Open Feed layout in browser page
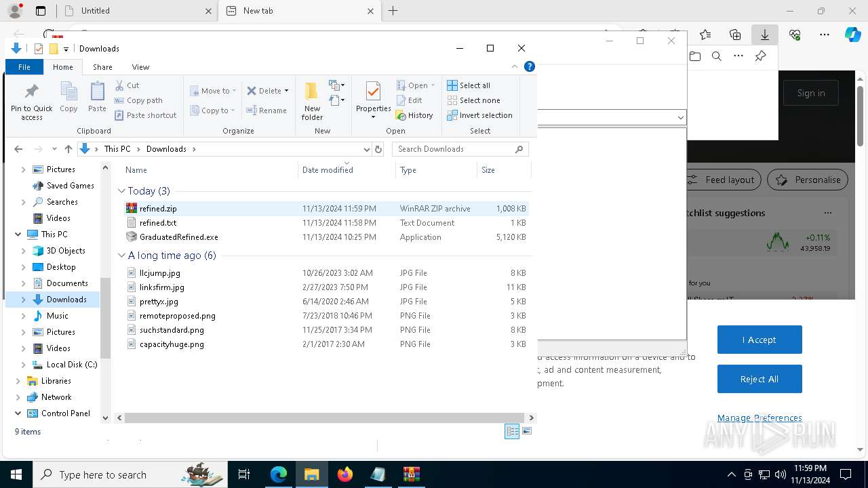This screenshot has height=488, width=868. pyautogui.click(x=720, y=180)
